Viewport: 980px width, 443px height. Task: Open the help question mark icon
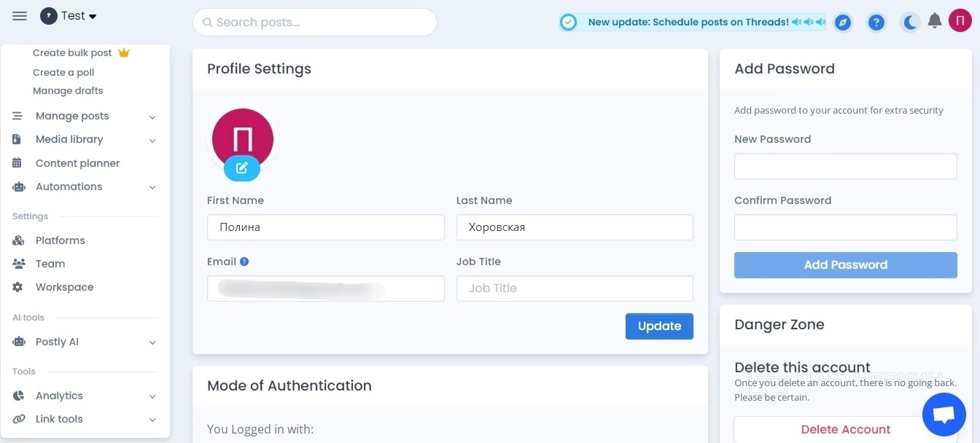click(x=876, y=23)
